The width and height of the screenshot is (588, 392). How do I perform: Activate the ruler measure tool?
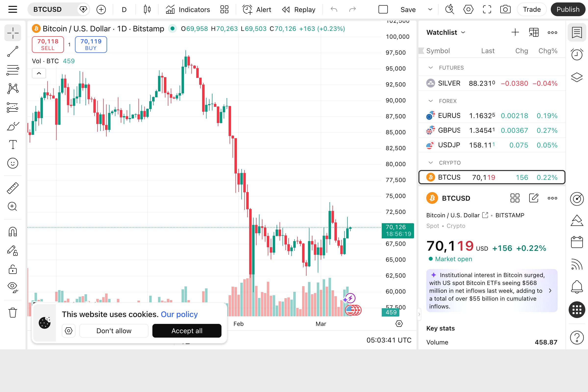pyautogui.click(x=12, y=188)
